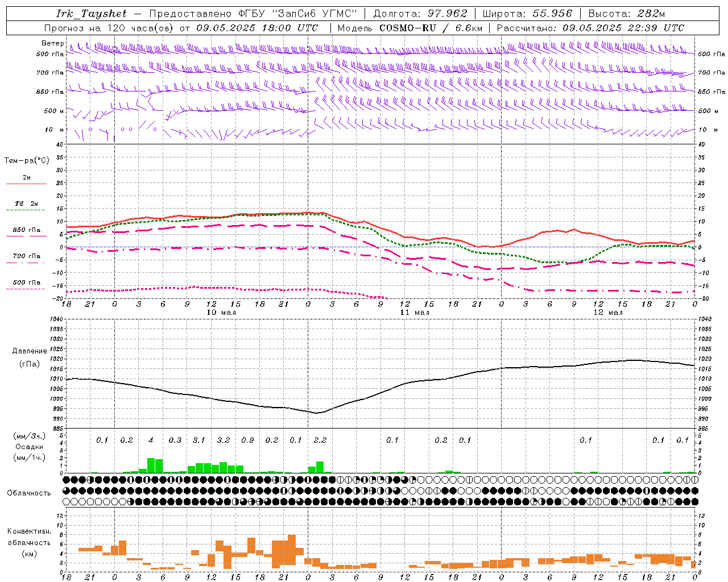Click the calculation time Рассчитано: 09.05.2025 22:39 UTC

[590, 28]
